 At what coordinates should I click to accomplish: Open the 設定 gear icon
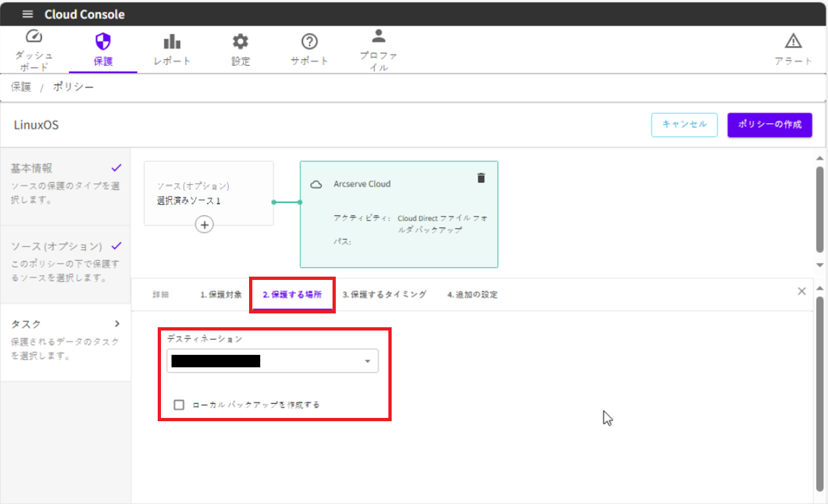click(x=241, y=42)
